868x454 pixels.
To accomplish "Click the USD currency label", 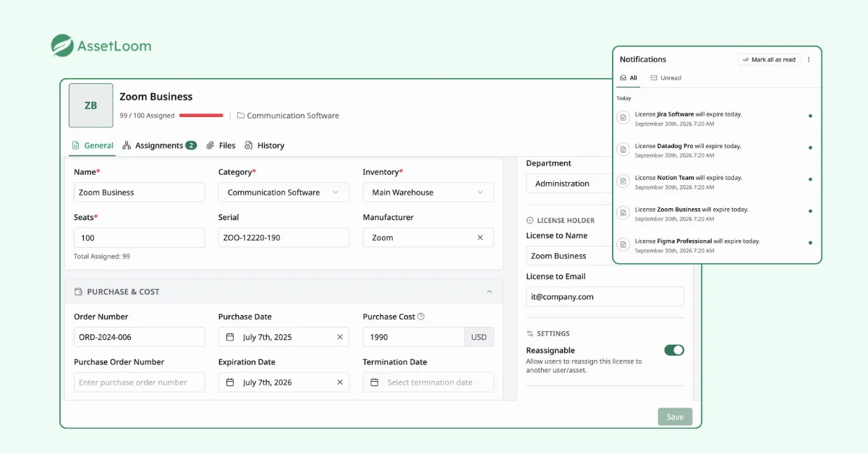I will click(x=479, y=337).
